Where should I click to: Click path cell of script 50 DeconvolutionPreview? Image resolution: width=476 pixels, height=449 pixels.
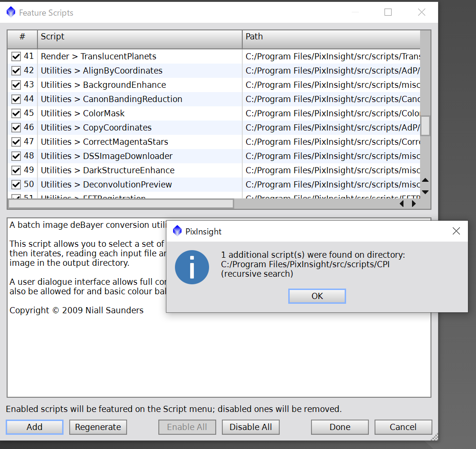pyautogui.click(x=331, y=185)
